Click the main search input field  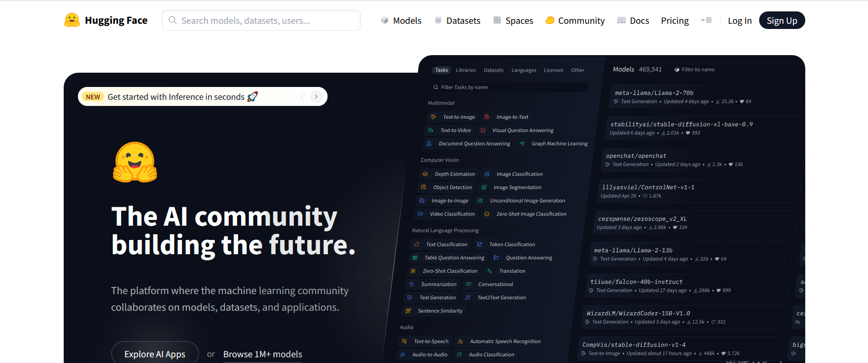tap(261, 20)
